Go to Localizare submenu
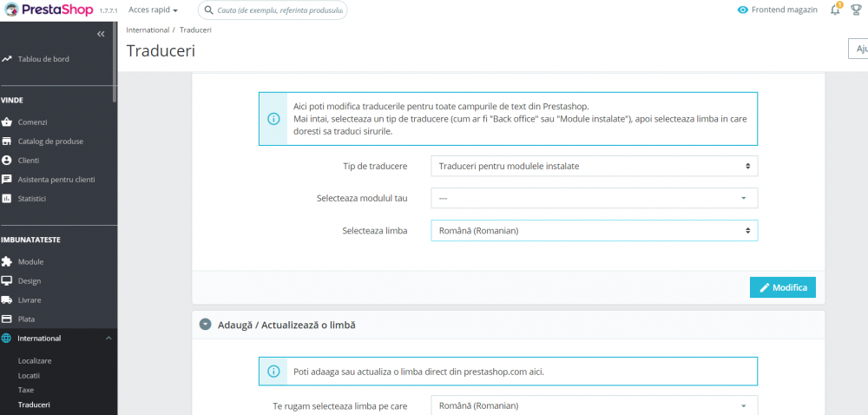Screen dimensions: 868x415 tap(35, 361)
